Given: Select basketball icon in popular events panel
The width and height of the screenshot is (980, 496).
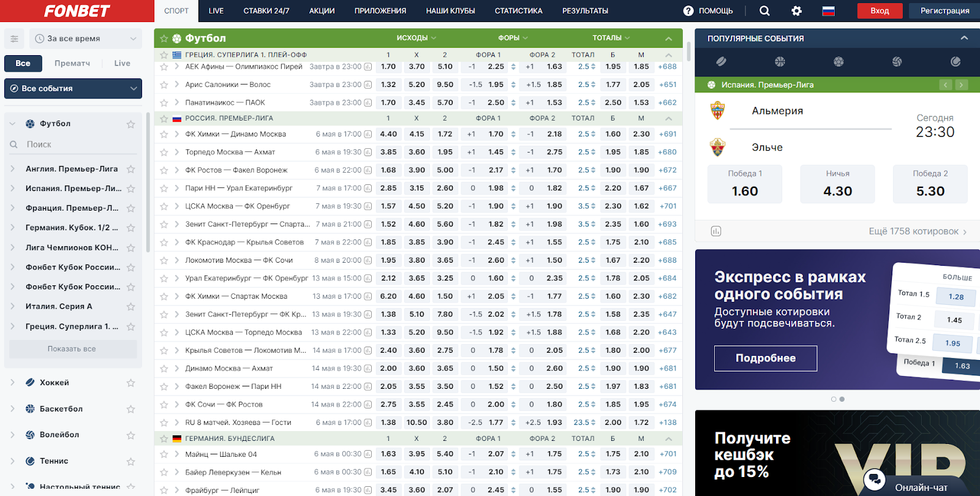Looking at the screenshot, I should click(780, 61).
